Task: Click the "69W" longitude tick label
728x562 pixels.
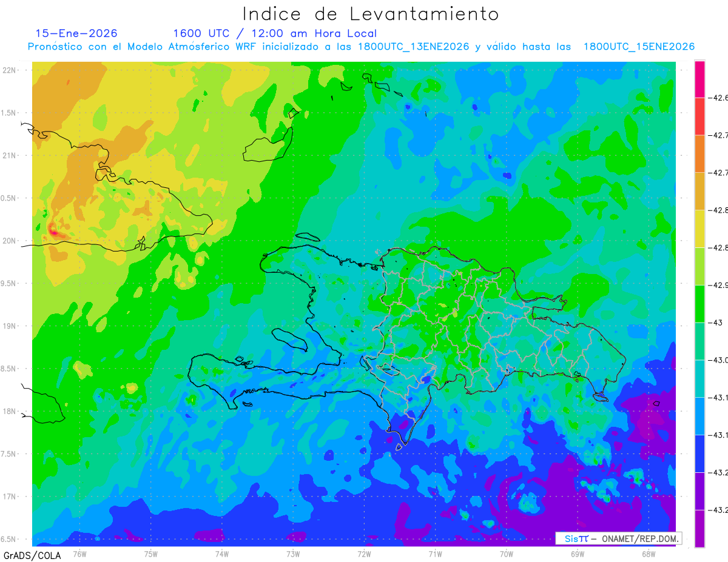Action: [577, 554]
